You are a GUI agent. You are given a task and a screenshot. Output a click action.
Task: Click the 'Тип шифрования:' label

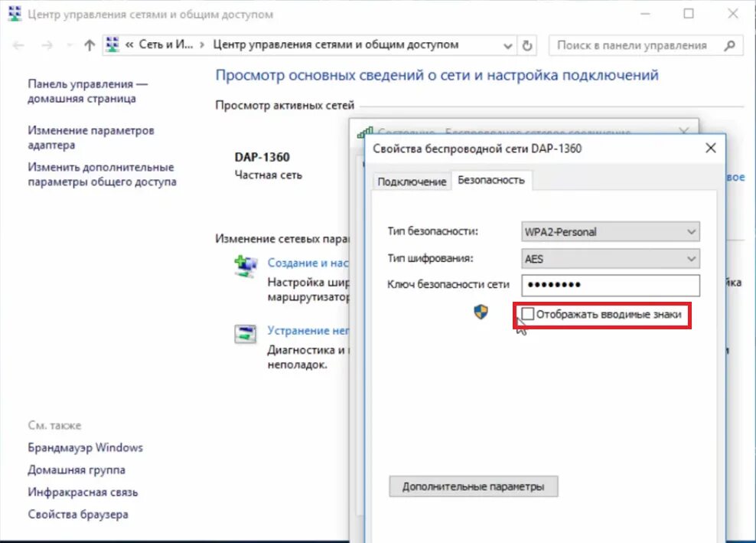pyautogui.click(x=430, y=258)
